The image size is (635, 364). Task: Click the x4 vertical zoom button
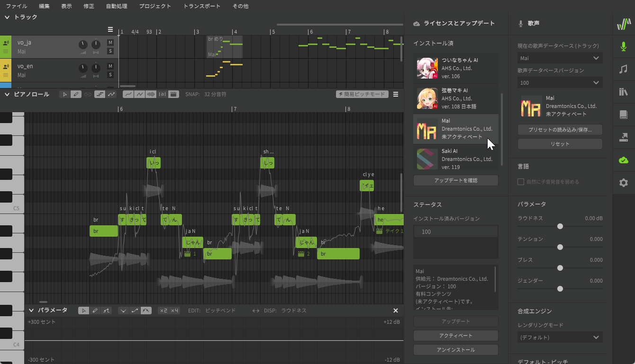click(175, 311)
